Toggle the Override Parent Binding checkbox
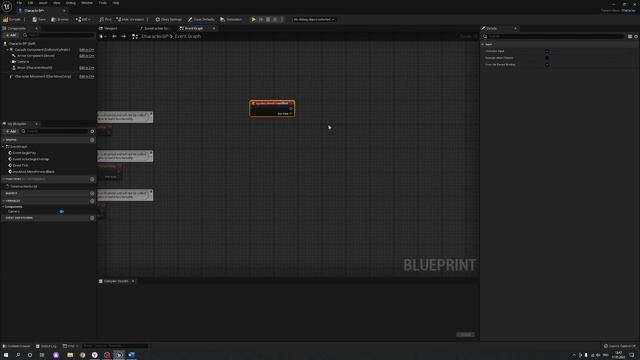Screen dimensions: 640x360 547,64
